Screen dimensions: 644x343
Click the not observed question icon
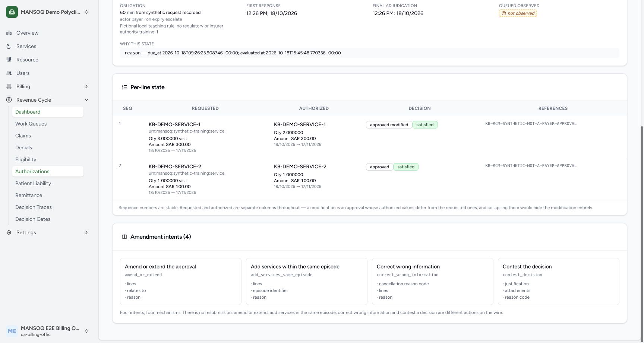[504, 13]
